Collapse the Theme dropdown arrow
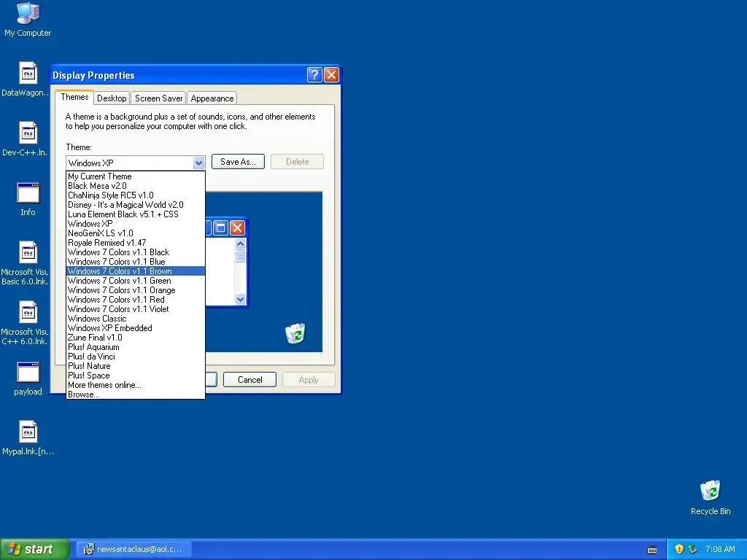Viewport: 747px width, 560px height. click(198, 163)
